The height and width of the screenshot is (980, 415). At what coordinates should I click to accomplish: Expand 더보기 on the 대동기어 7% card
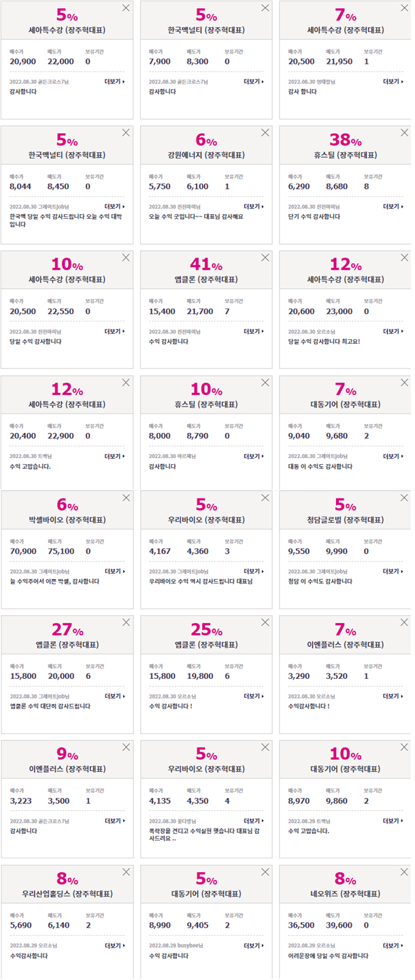coord(393,457)
